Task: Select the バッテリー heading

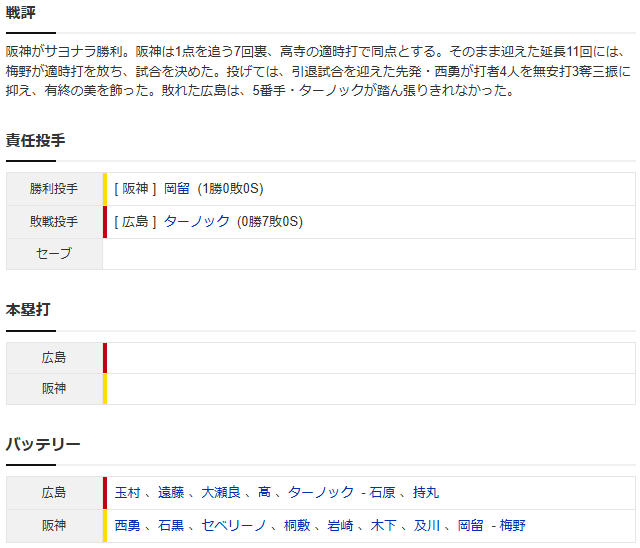Action: pyautogui.click(x=43, y=444)
